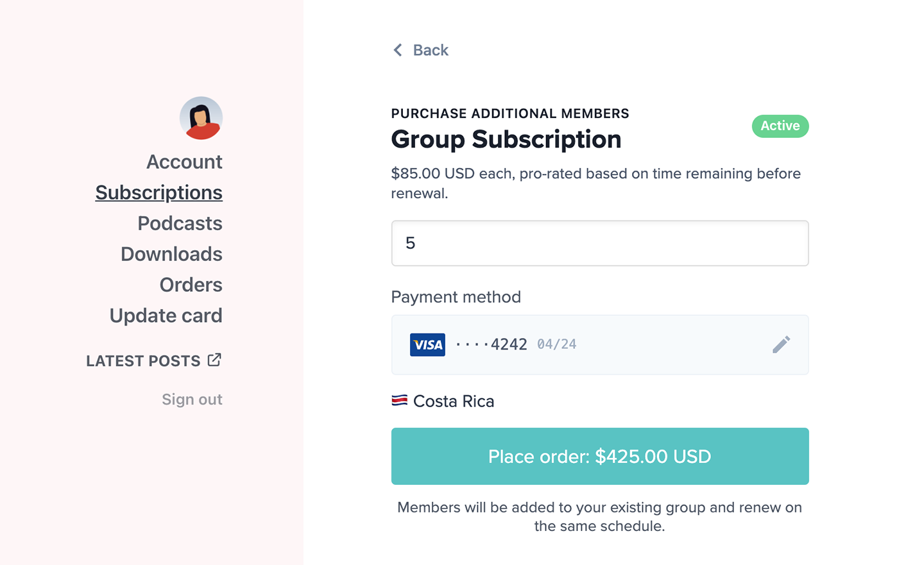Click the external link icon beside Latest Posts
The width and height of the screenshot is (924, 565).
click(x=214, y=360)
